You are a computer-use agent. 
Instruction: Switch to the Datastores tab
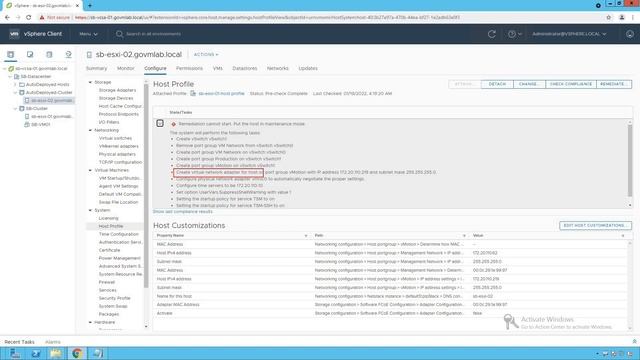coord(245,68)
